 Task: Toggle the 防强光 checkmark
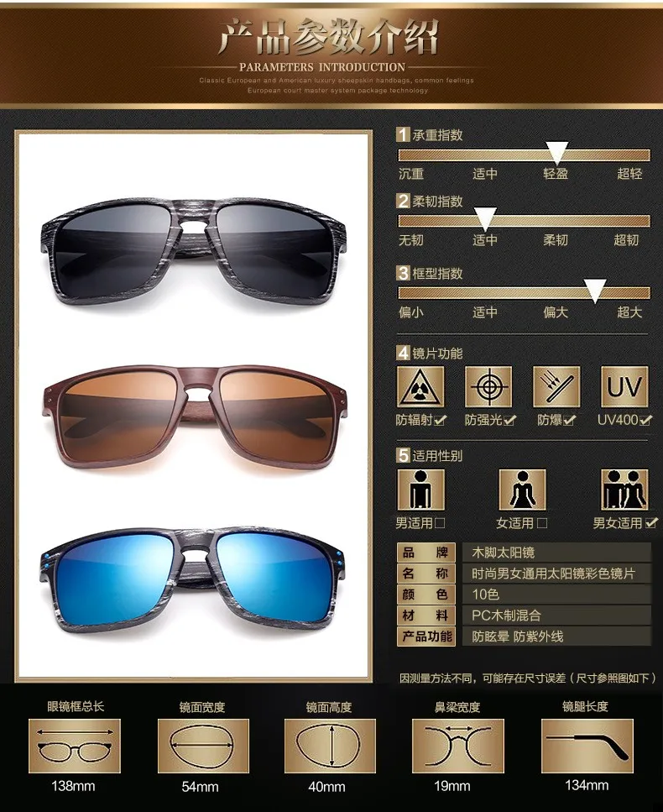(x=509, y=420)
